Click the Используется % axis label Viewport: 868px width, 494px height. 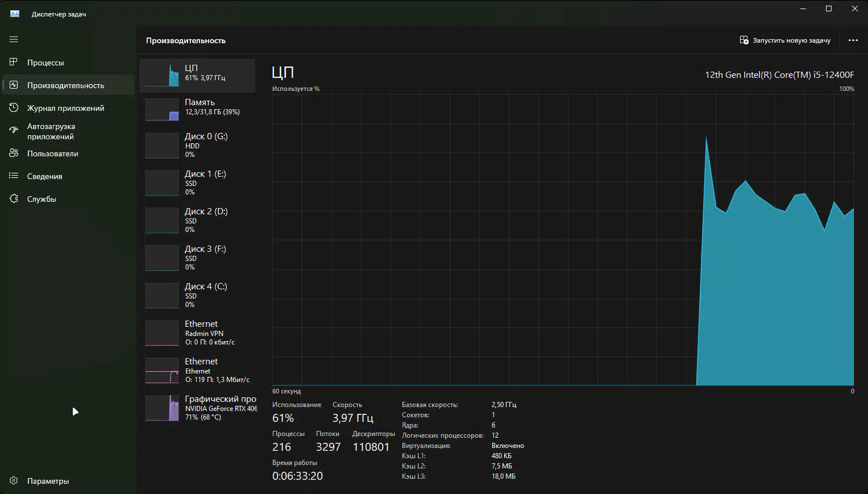[296, 89]
